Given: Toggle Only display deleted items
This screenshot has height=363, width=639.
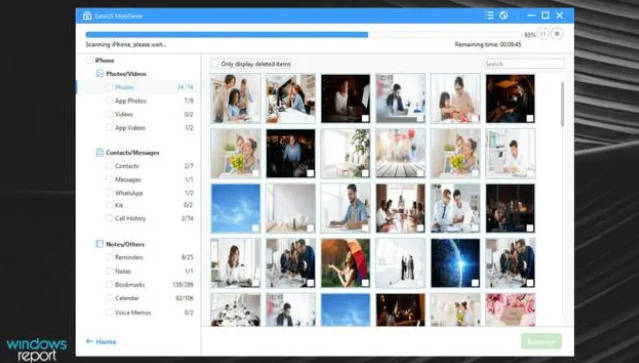Looking at the screenshot, I should (x=214, y=64).
